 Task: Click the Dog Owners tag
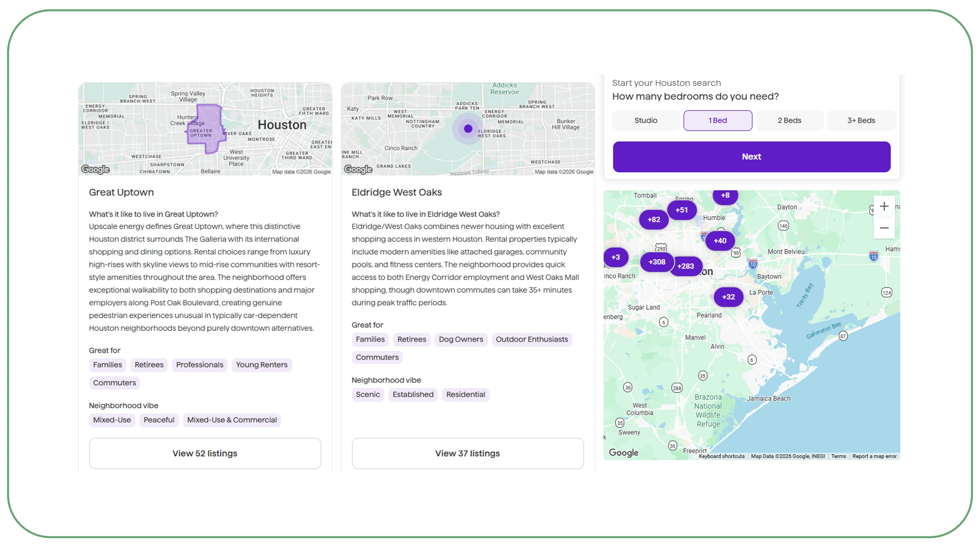pos(461,339)
